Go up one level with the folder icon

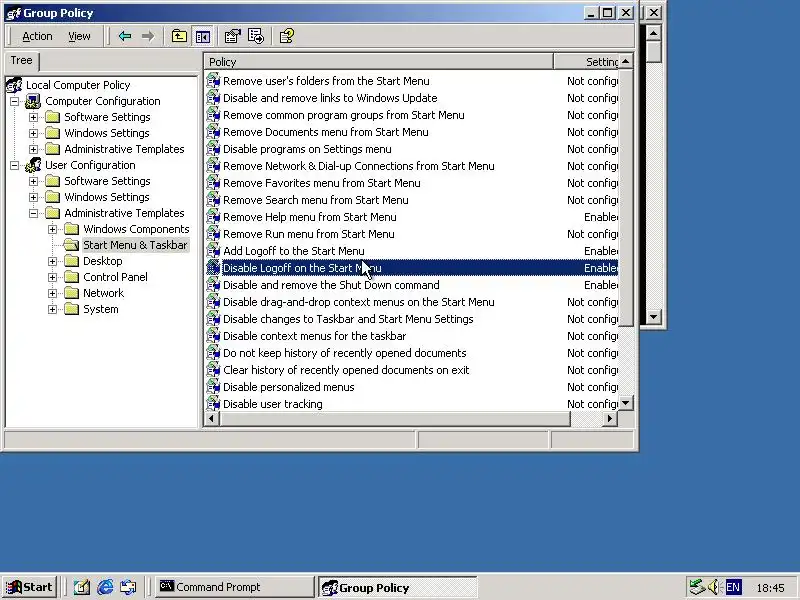click(179, 36)
